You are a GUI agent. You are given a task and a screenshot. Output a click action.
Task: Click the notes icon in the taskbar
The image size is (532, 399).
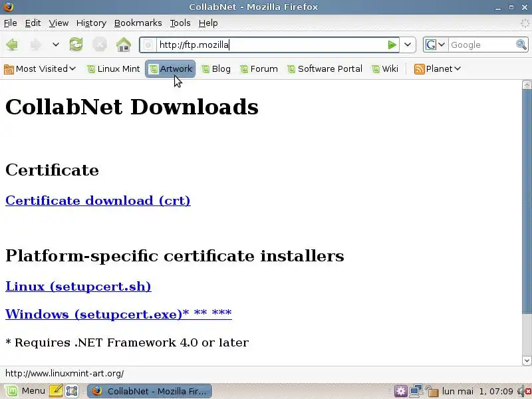click(x=56, y=391)
